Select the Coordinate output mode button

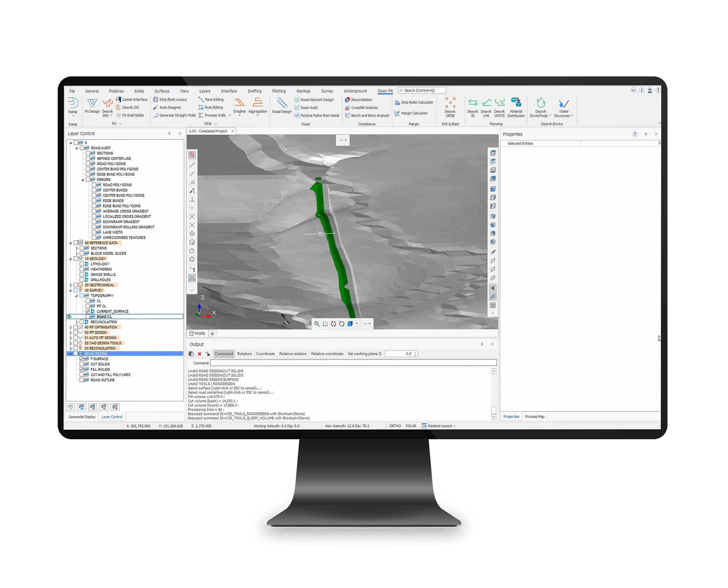coord(266,354)
